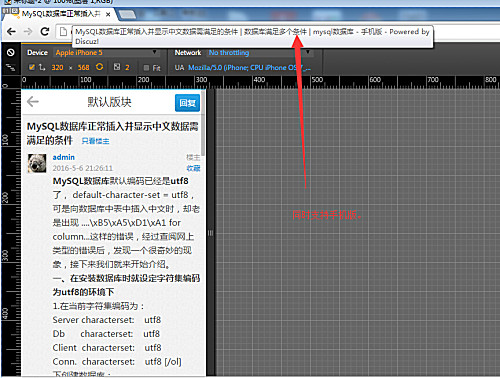The image size is (500, 378).
Task: Click the viewport resize handle grip
Action: click(x=210, y=233)
